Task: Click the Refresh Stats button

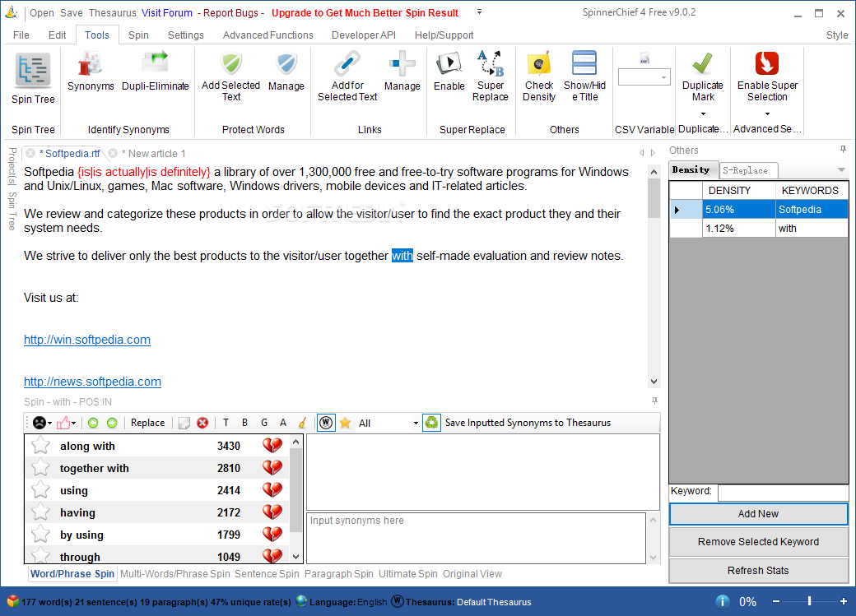Action: [x=758, y=570]
